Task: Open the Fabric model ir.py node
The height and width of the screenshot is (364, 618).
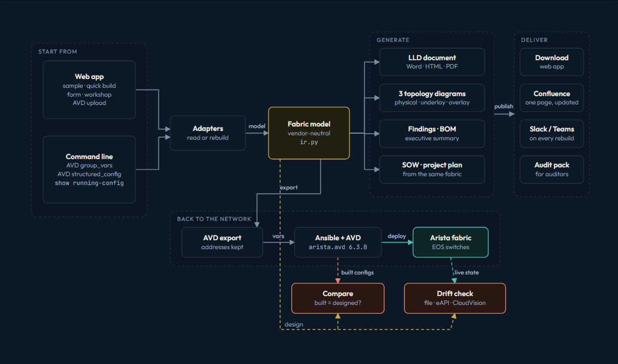Action: tap(309, 133)
